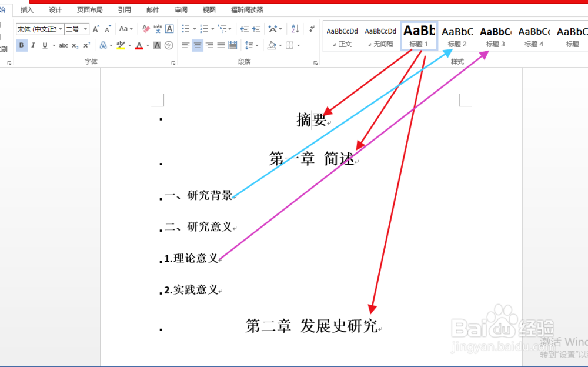Click the Increase Indent icon
The image size is (588, 367).
(256, 28)
